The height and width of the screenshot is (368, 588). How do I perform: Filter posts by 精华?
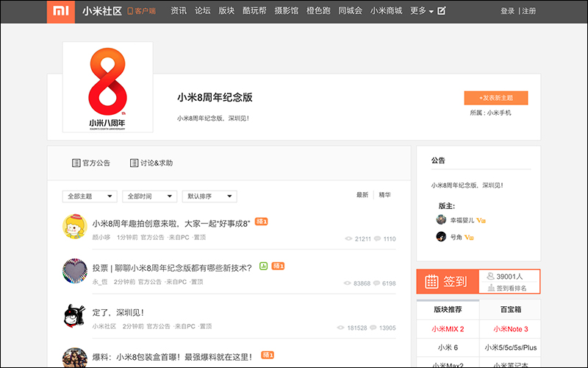(384, 195)
